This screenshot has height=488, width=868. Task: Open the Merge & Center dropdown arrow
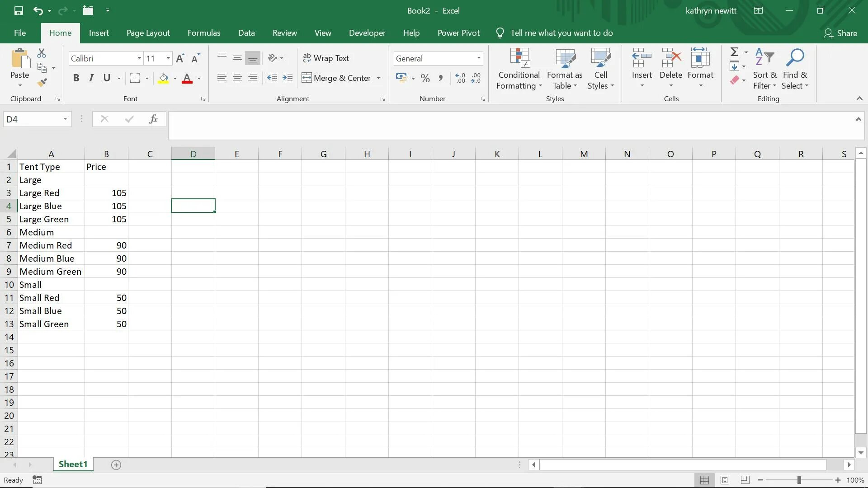[378, 78]
